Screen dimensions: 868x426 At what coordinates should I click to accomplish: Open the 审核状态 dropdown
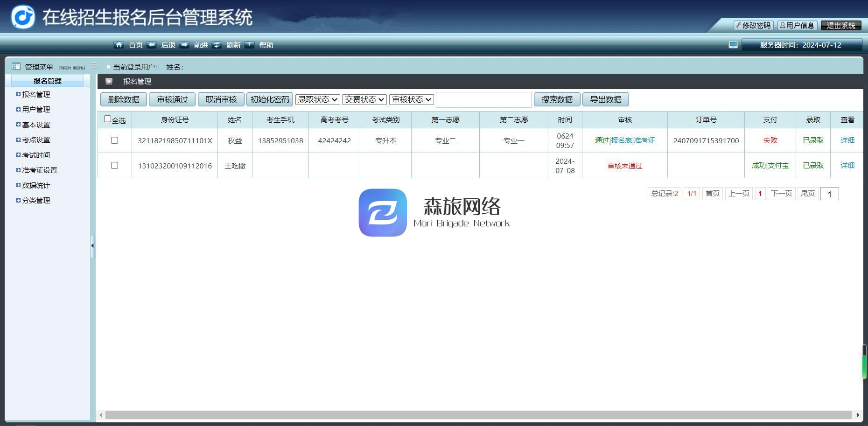[x=412, y=99]
